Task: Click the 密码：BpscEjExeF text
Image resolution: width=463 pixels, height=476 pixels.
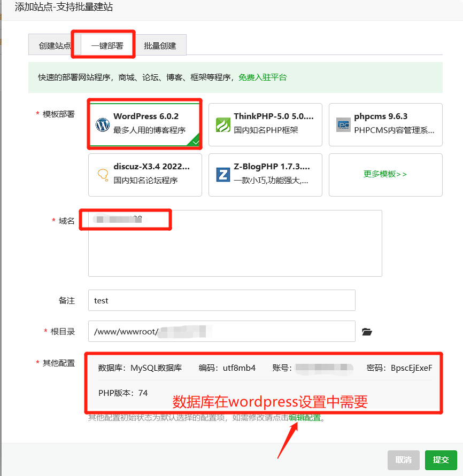Action: (399, 368)
